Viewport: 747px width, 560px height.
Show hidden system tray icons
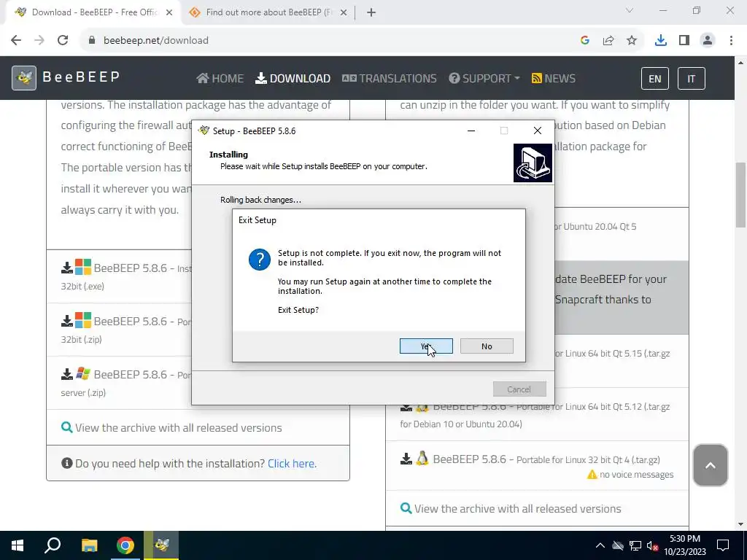tap(600, 545)
